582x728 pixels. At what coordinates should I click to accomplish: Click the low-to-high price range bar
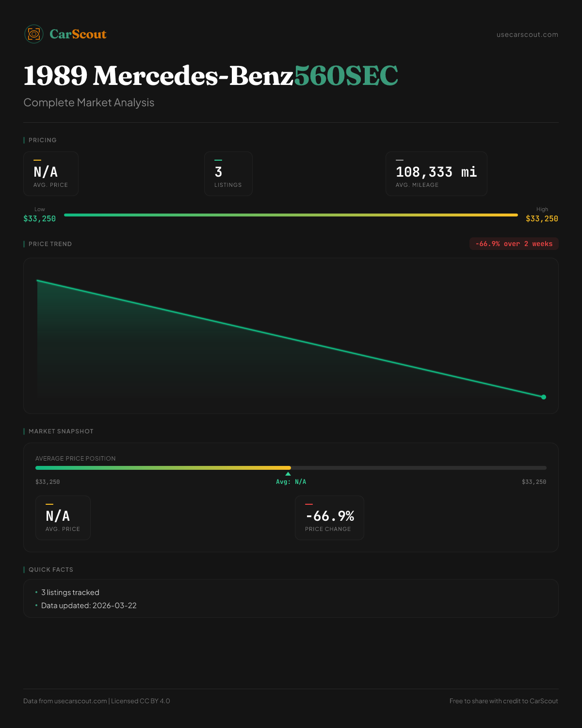pyautogui.click(x=291, y=215)
